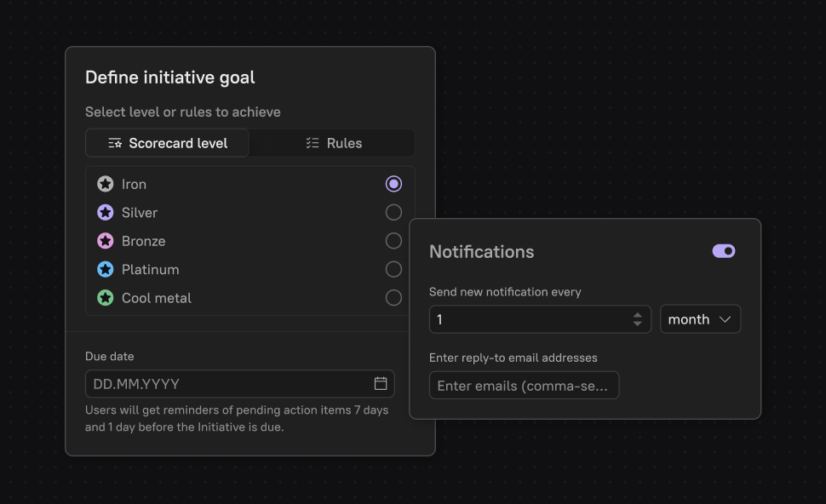Viewport: 826px width, 504px height.
Task: Disable the Notifications toggle switch
Action: click(x=724, y=251)
